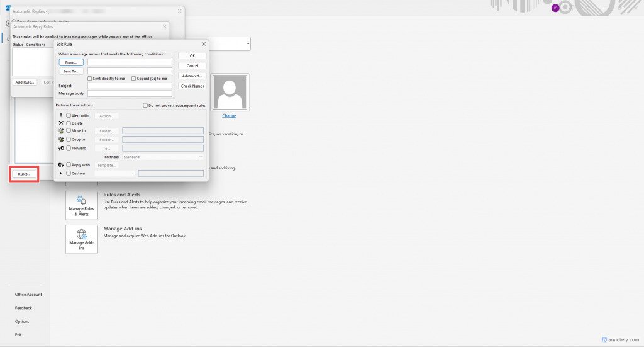Click the Sent To... button

click(x=71, y=71)
